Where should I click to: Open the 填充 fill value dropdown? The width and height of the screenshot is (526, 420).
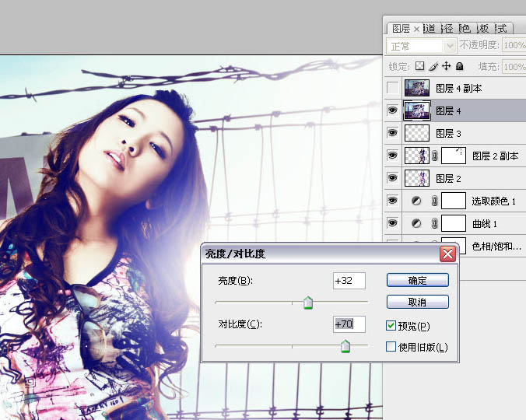(x=514, y=67)
